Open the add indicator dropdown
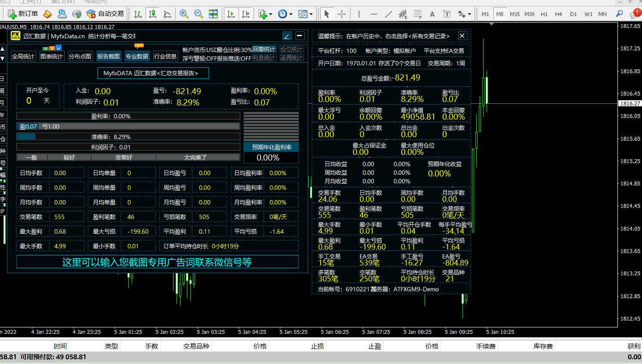642x364 pixels. pos(265,14)
